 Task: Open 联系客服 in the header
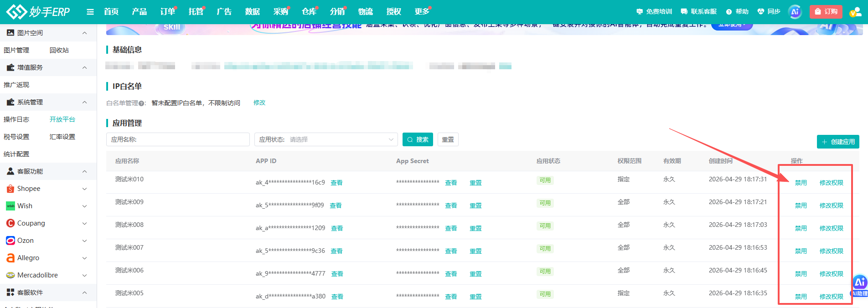click(x=699, y=11)
